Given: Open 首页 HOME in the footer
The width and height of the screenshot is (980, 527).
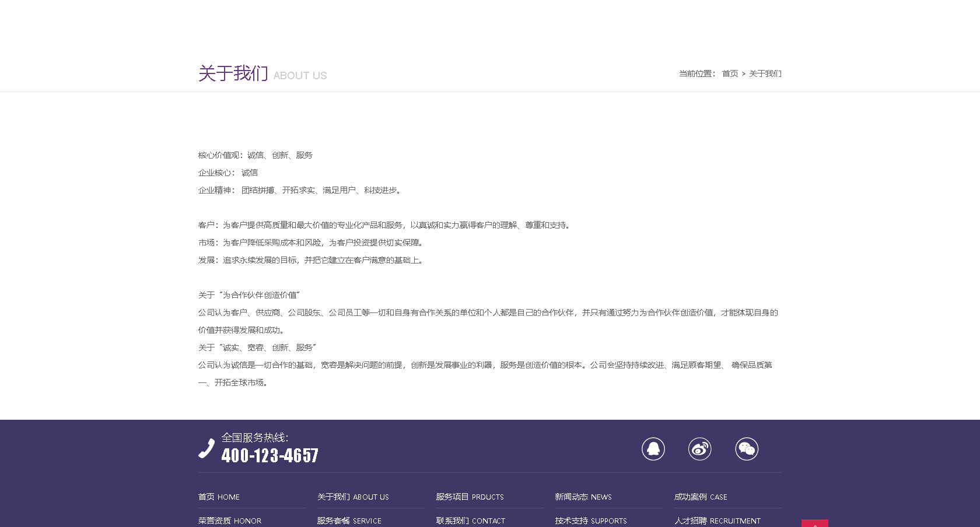Looking at the screenshot, I should click(x=218, y=497).
